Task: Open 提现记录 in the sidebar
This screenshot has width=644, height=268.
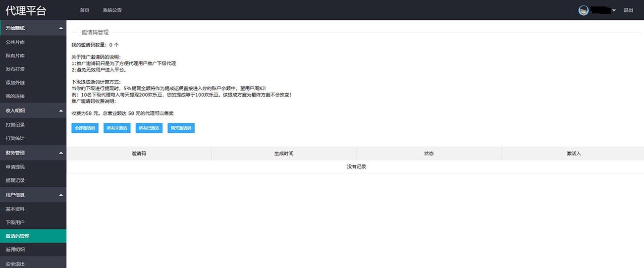Action: tap(33, 180)
